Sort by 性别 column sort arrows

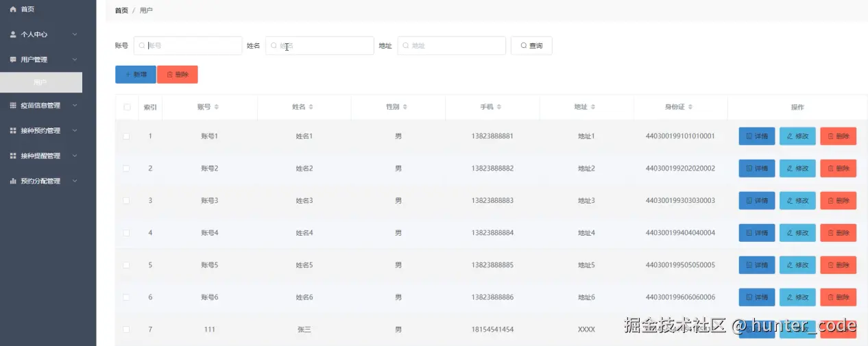pos(405,107)
